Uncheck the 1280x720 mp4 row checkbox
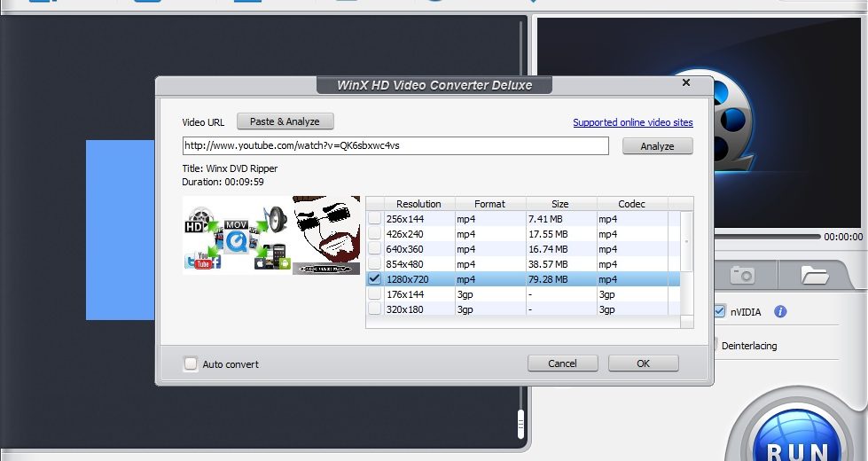The width and height of the screenshot is (868, 461). pos(375,278)
